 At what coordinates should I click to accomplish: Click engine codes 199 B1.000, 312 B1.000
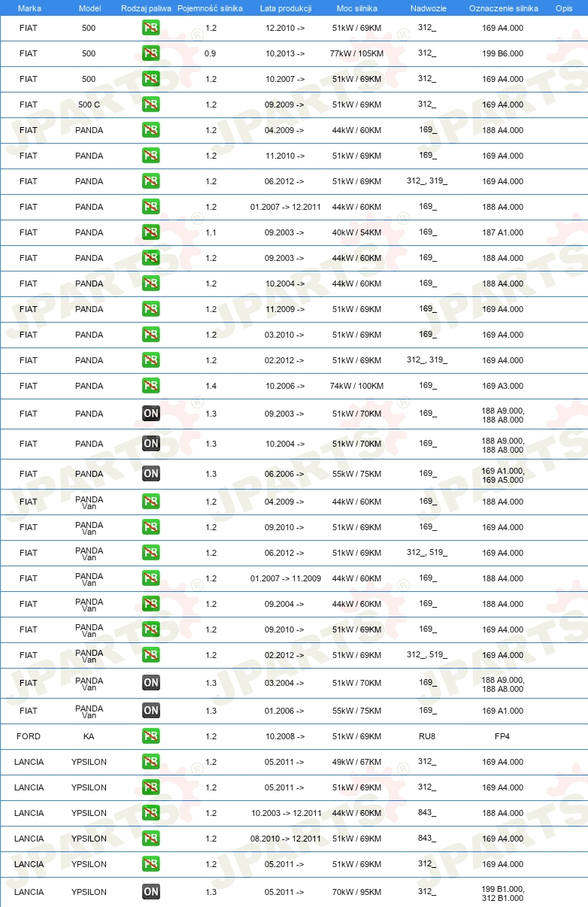[503, 893]
